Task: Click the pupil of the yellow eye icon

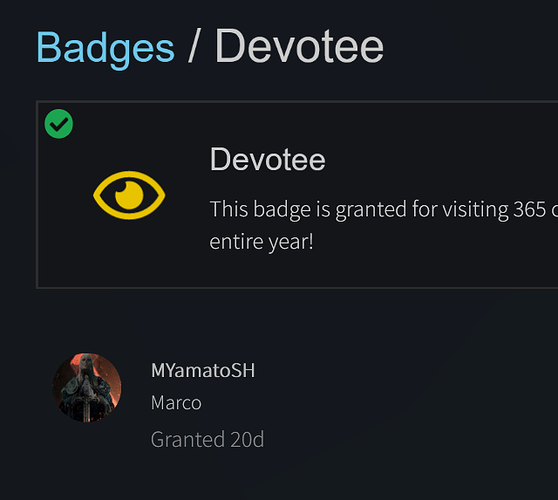Action: (129, 195)
